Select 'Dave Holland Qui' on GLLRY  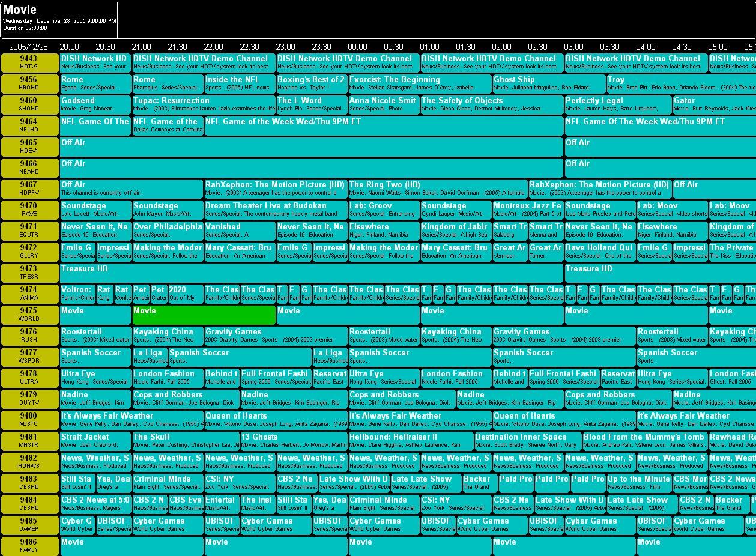click(600, 252)
